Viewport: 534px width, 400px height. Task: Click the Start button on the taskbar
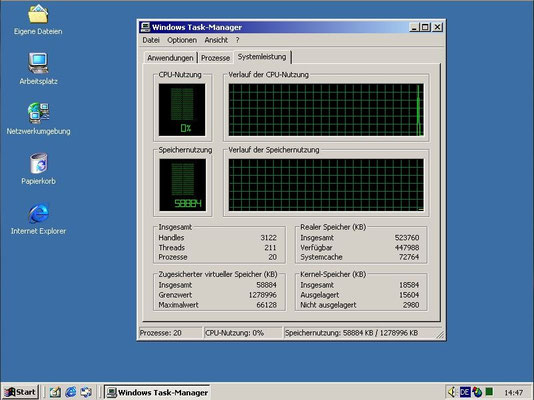(20, 392)
